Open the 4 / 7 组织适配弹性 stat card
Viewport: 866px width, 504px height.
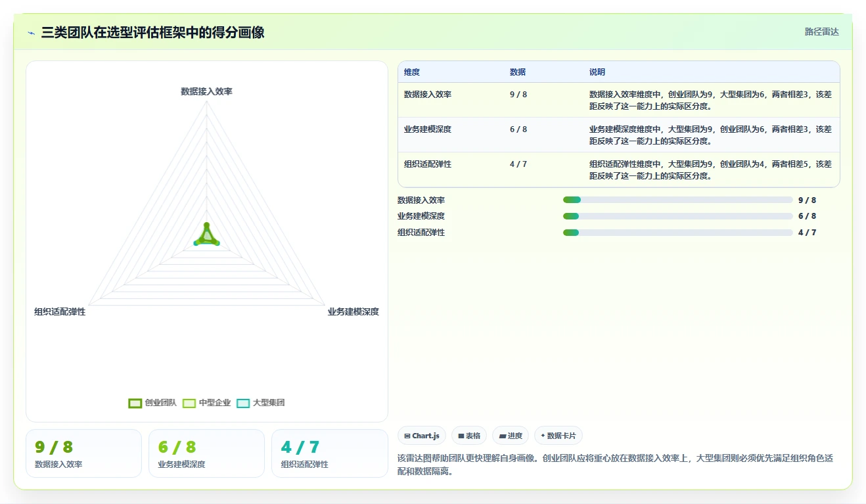pos(330,453)
